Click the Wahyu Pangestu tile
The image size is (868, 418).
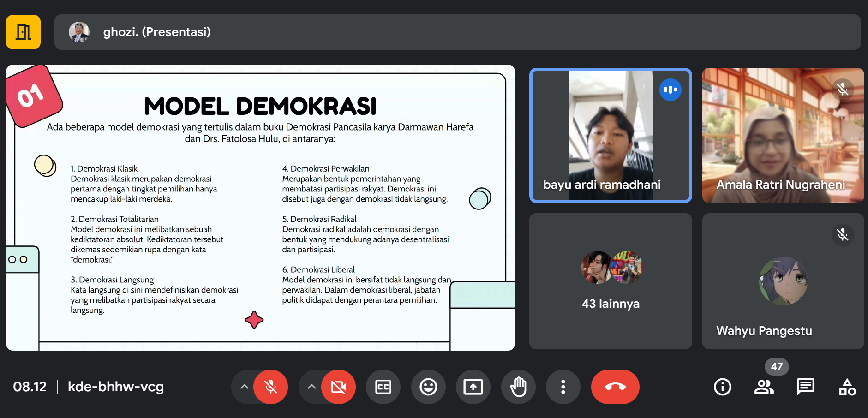pos(783,281)
